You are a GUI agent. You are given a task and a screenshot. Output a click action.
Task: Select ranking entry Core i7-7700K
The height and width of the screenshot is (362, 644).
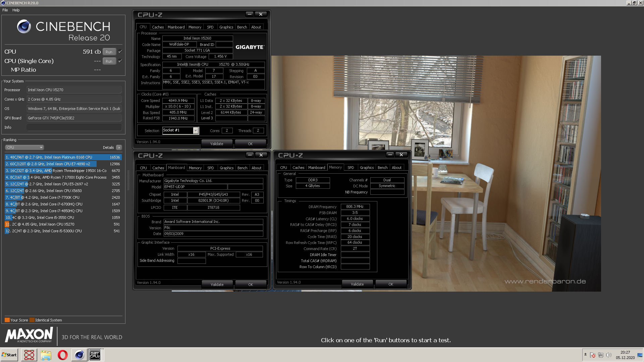[63, 197]
